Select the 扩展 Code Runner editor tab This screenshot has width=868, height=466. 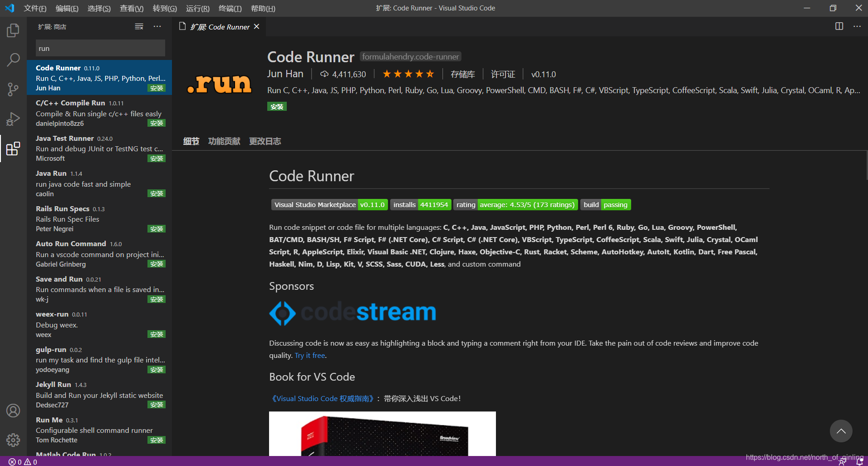[x=220, y=27]
